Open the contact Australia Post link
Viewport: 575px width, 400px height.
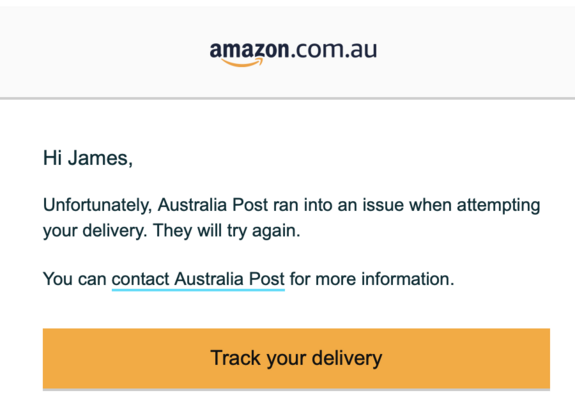click(x=198, y=279)
